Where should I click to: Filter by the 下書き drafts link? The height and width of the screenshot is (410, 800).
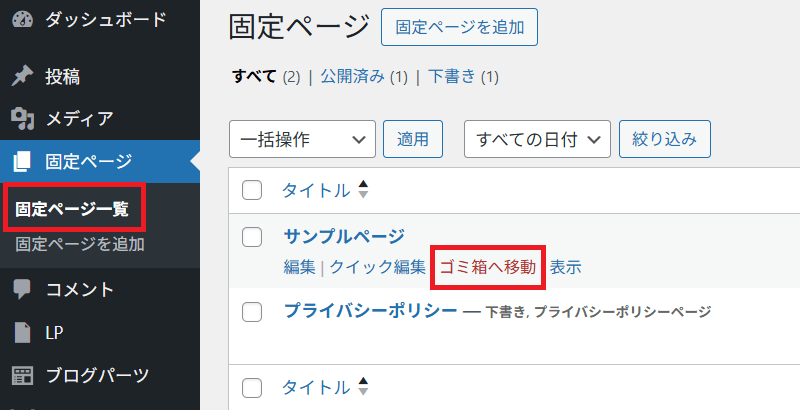(452, 76)
